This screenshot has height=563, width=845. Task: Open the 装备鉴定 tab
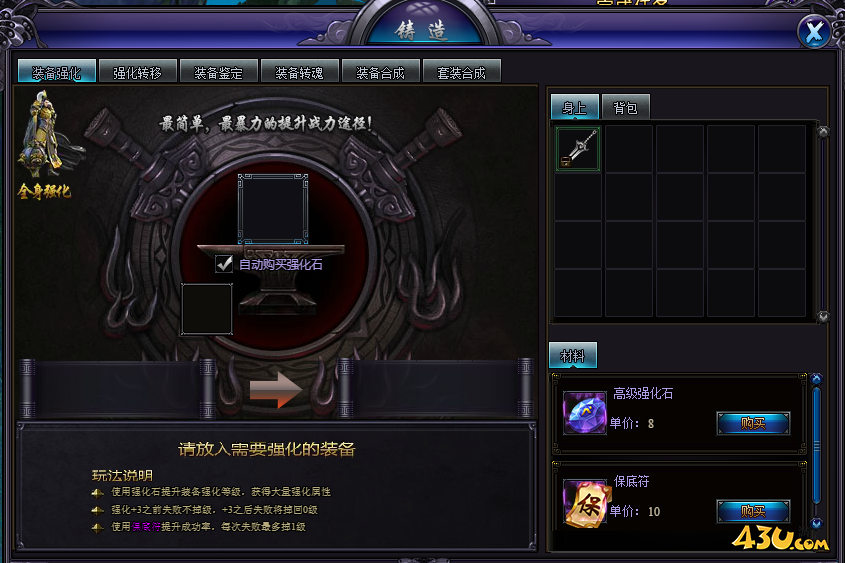pos(219,71)
